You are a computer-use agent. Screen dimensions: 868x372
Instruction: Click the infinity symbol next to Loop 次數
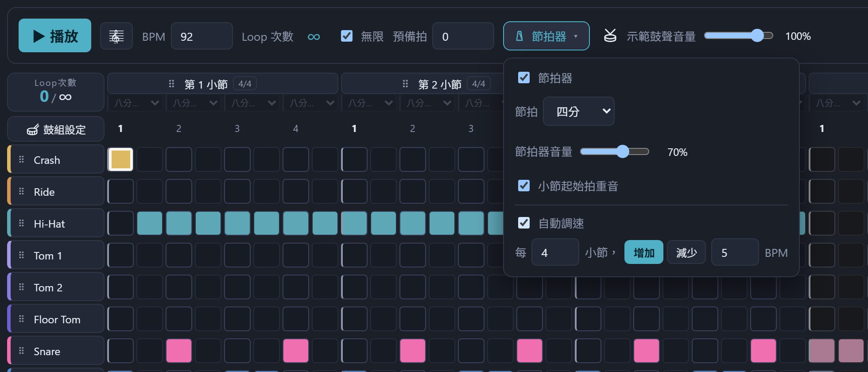[314, 37]
